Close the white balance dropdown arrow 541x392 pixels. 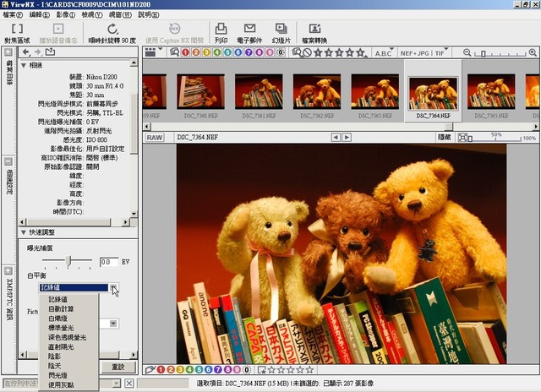pyautogui.click(x=113, y=287)
